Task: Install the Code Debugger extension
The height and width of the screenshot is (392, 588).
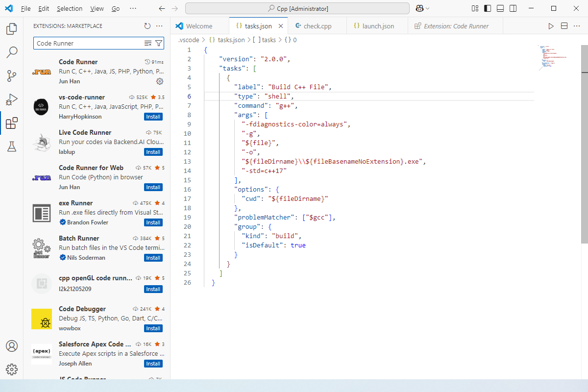Action: click(153, 328)
